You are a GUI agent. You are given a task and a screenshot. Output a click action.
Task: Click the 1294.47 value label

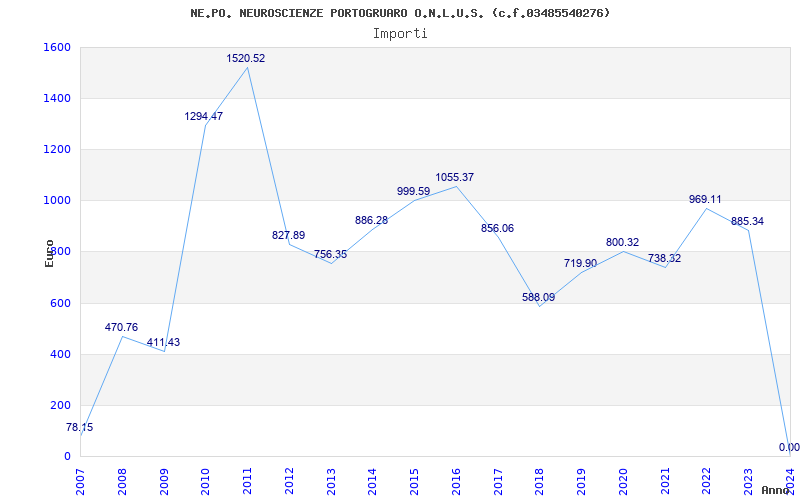204,116
